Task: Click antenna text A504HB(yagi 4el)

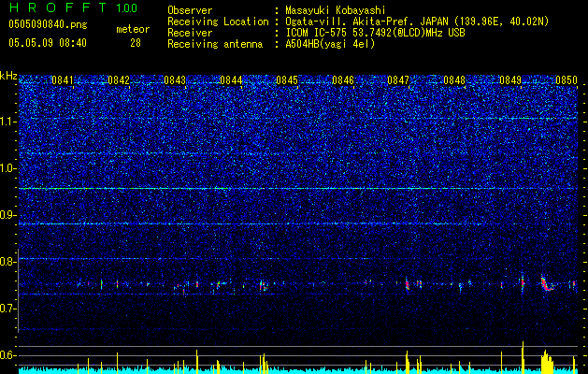Action: 330,44
